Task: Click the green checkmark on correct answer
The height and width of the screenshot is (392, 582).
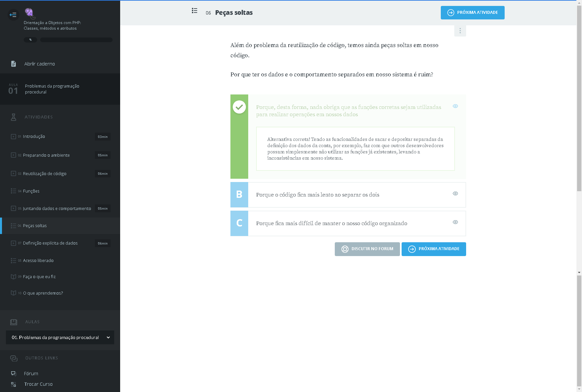Action: [x=239, y=107]
